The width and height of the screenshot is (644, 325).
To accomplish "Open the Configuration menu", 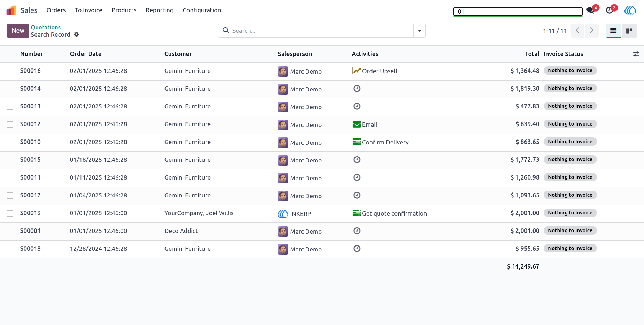I will click(202, 10).
